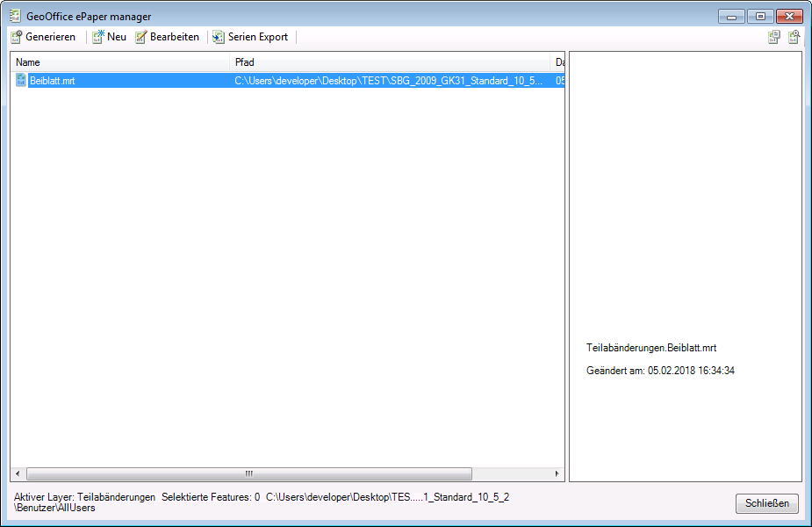Click the horizontal scrollbar thumb
Screen dimensions: 812x527
coord(250,473)
